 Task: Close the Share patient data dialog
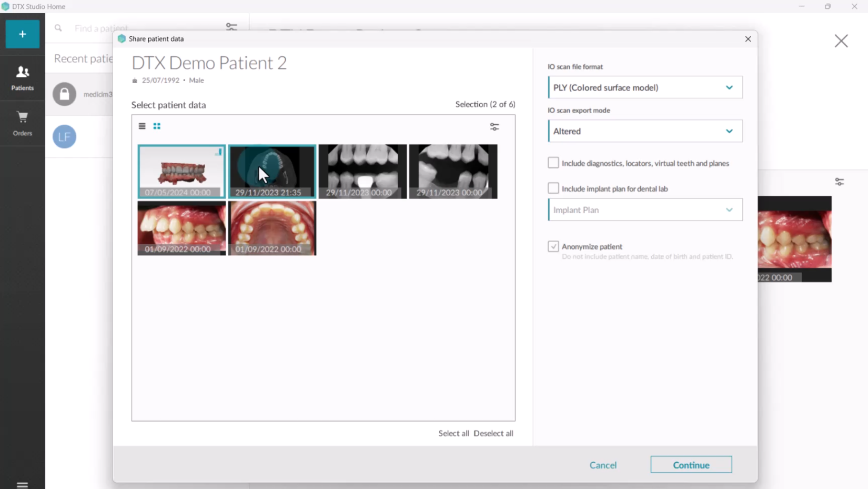tap(748, 39)
